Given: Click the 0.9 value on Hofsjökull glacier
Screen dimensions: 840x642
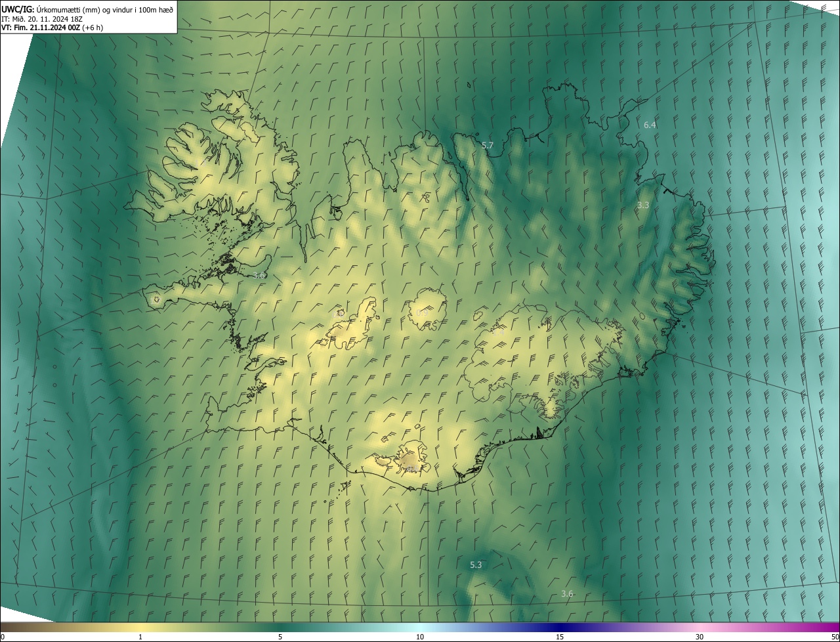Looking at the screenshot, I should click(422, 313).
